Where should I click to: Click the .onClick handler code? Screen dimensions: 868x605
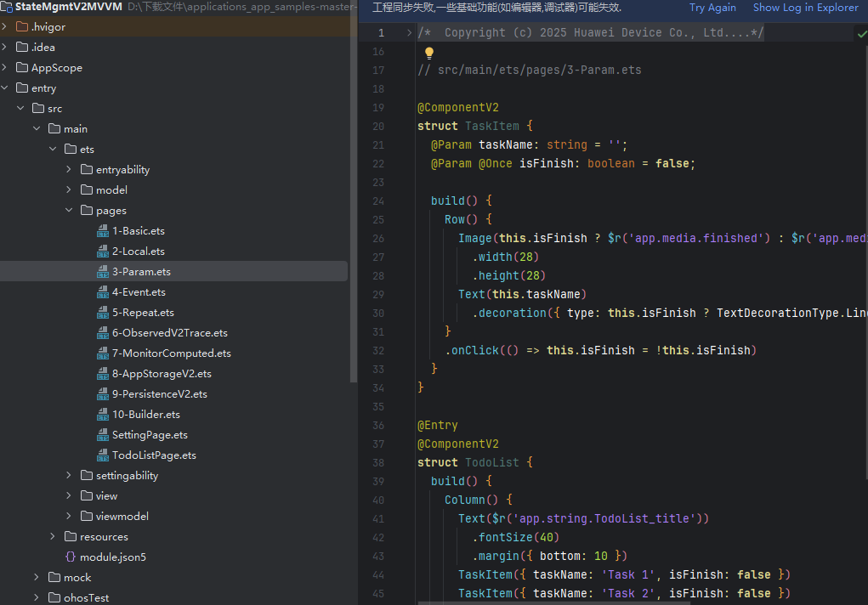[600, 350]
